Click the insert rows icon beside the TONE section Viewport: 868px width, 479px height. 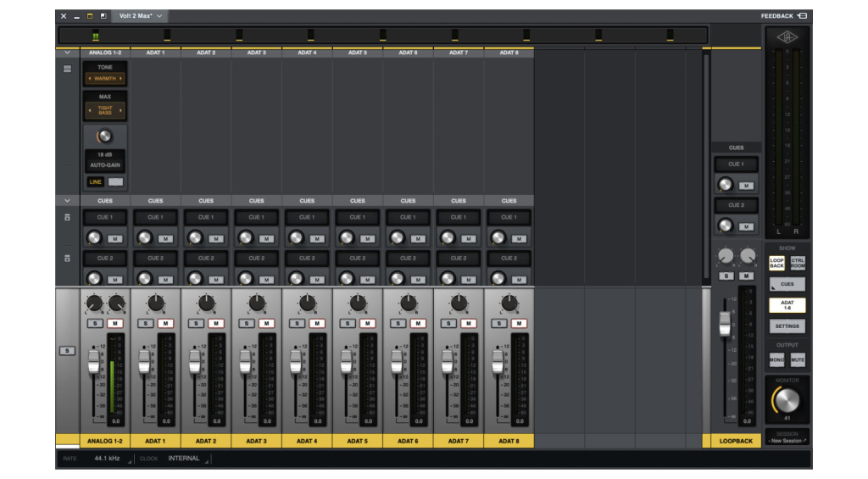point(67,70)
